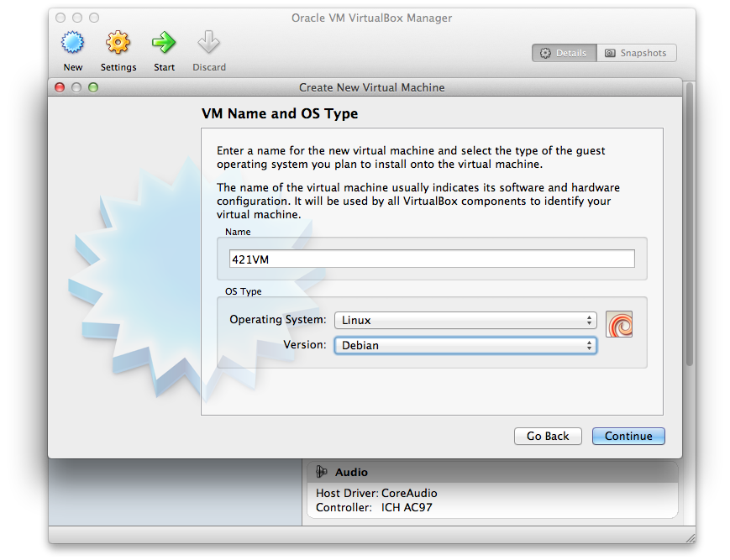Click the Name field containing 421VM
730x560 pixels.
tap(432, 259)
